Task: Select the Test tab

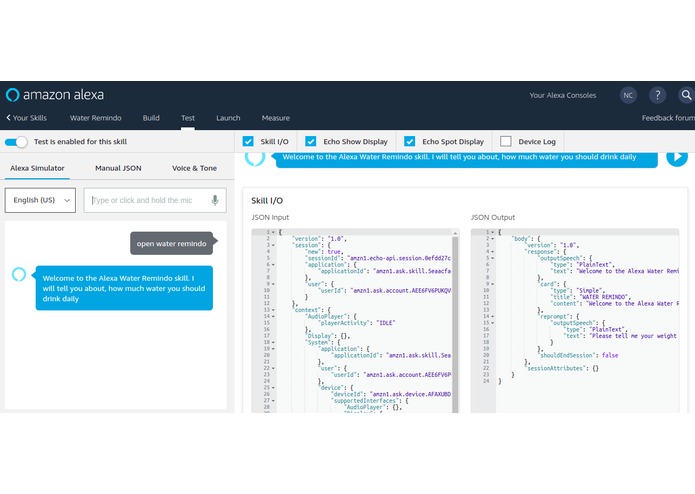Action: [188, 118]
